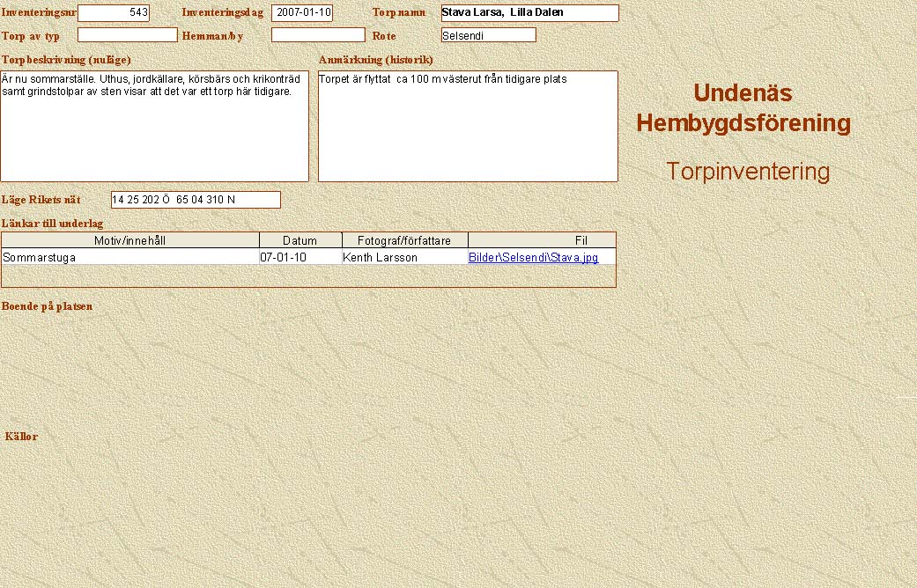Image resolution: width=917 pixels, height=588 pixels.
Task: Click inside the Anmärkning historik text area
Action: click(x=468, y=126)
